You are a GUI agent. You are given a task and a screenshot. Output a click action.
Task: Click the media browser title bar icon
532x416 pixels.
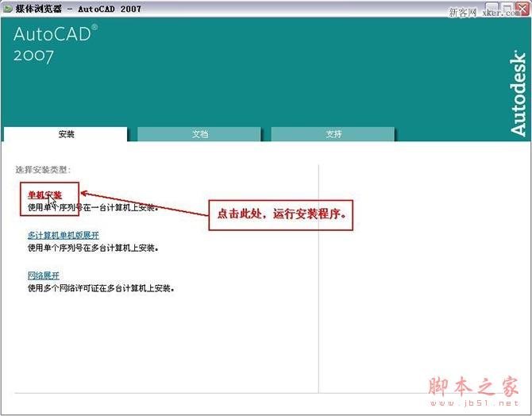[7, 9]
